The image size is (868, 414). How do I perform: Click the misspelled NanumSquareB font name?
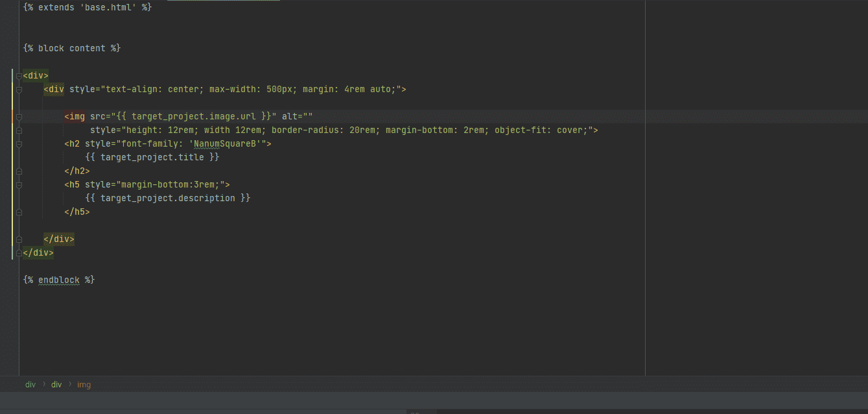point(225,144)
